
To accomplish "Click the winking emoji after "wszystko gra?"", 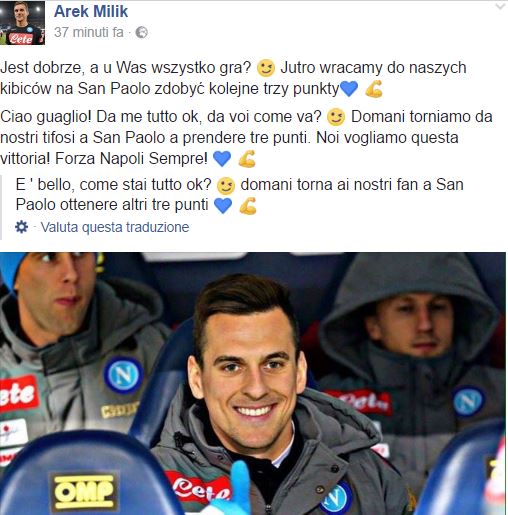I will tap(266, 68).
